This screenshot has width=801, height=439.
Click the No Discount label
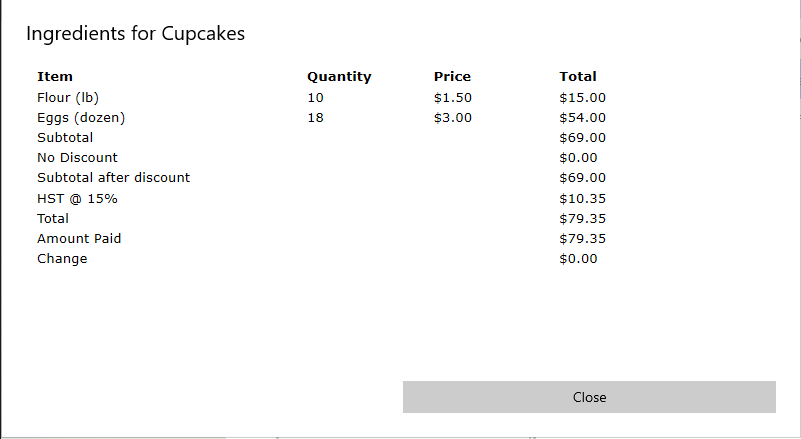coord(77,157)
